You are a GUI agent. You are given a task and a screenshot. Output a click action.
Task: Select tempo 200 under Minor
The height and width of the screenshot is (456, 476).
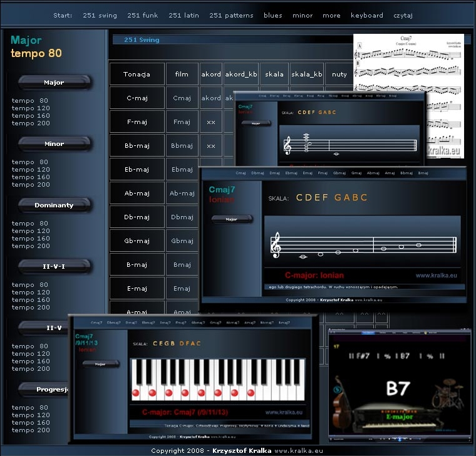(x=31, y=185)
